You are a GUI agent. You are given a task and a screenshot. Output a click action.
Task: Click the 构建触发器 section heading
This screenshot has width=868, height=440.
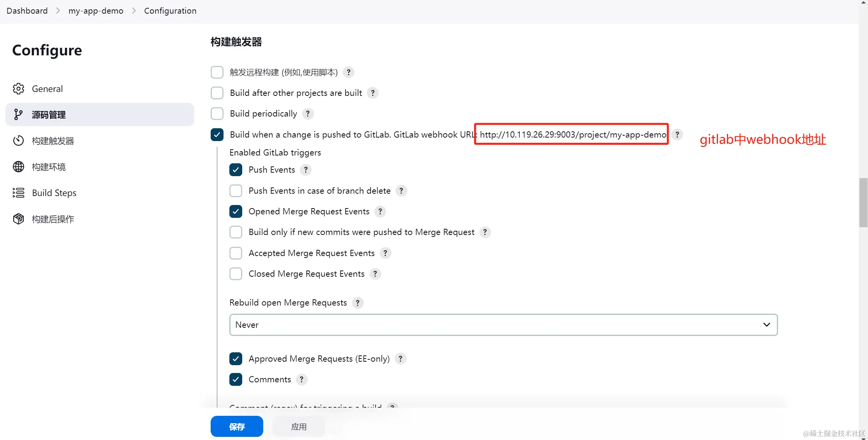[x=236, y=42]
